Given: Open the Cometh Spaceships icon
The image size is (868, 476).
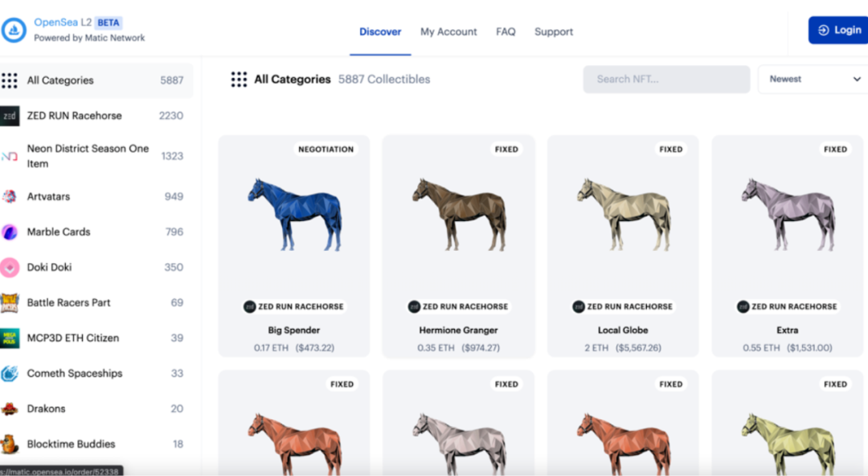Looking at the screenshot, I should [10, 373].
